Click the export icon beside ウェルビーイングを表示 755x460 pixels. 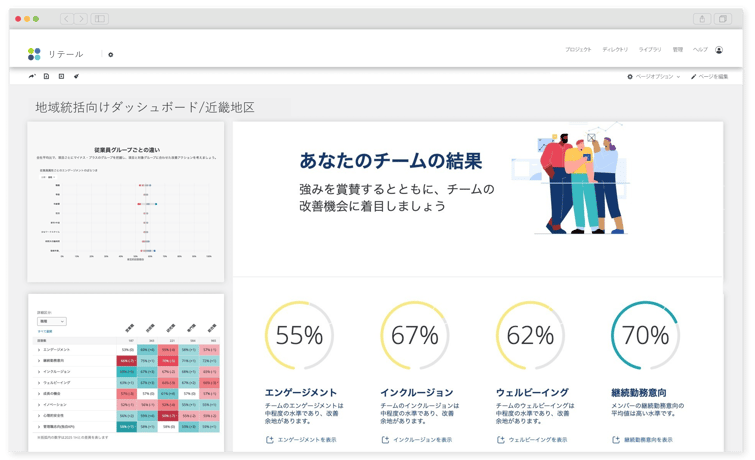pos(501,440)
